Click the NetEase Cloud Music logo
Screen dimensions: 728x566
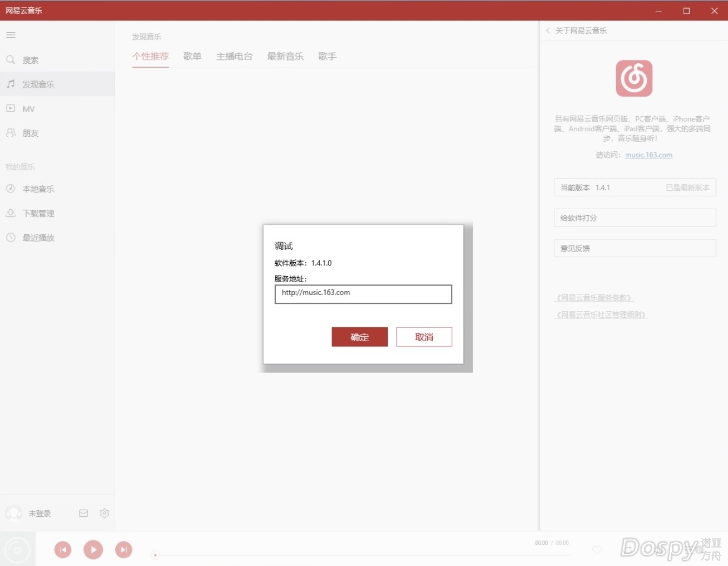point(634,78)
